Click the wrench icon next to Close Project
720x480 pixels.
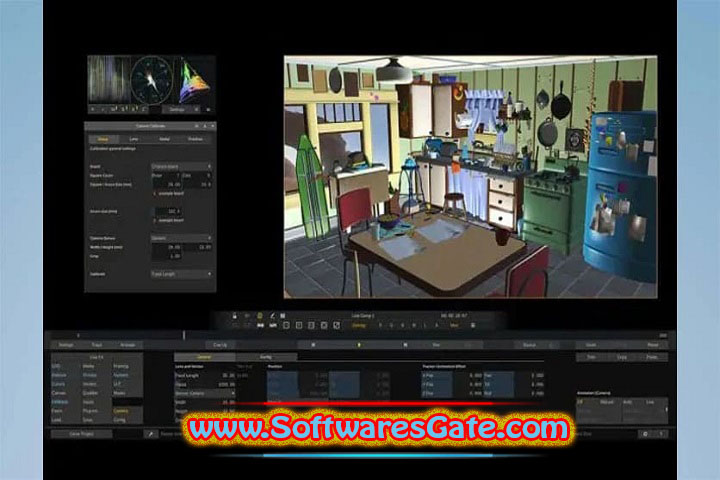pyautogui.click(x=151, y=434)
